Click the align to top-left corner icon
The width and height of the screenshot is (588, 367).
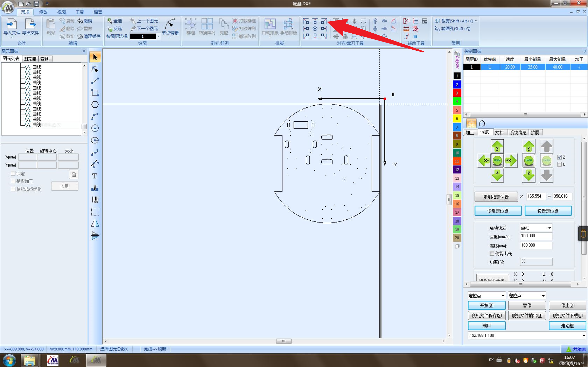(x=306, y=21)
